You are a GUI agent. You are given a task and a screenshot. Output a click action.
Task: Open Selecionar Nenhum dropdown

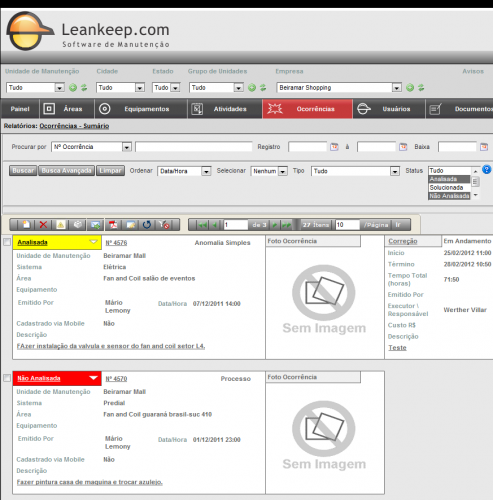click(x=269, y=171)
